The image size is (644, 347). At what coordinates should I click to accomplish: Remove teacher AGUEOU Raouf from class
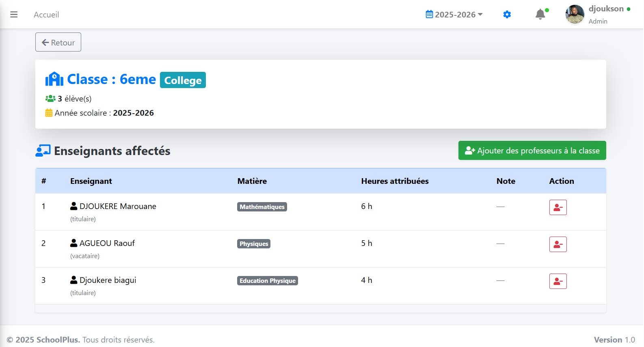click(x=558, y=244)
